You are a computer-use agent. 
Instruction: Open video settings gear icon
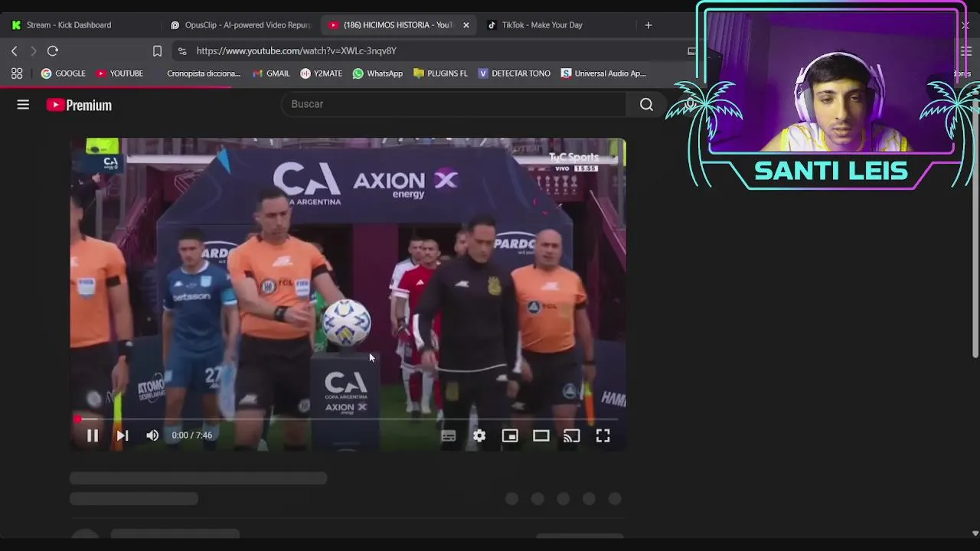tap(479, 435)
